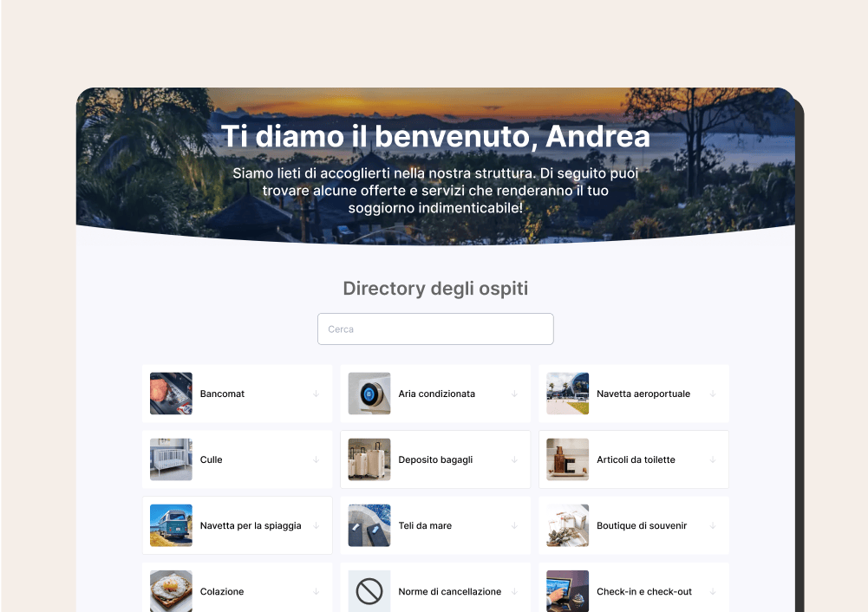868x612 pixels.
Task: Click the Bancomat thumbnail image
Action: coord(171,394)
